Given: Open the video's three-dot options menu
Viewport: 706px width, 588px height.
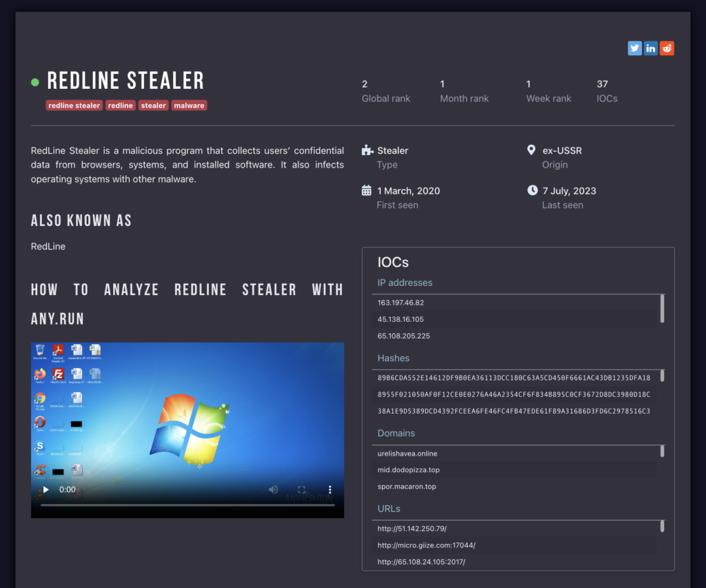Looking at the screenshot, I should [330, 489].
